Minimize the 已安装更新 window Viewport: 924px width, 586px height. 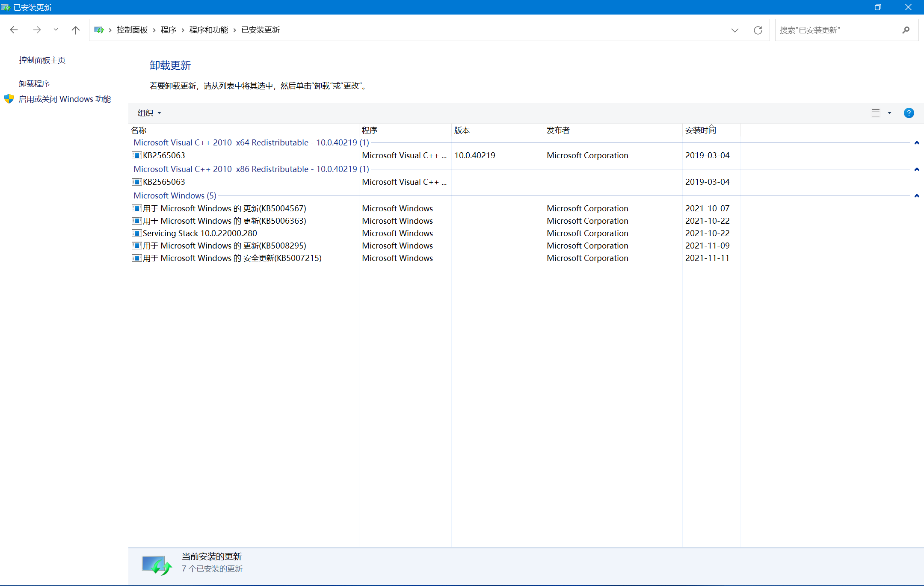click(x=848, y=7)
